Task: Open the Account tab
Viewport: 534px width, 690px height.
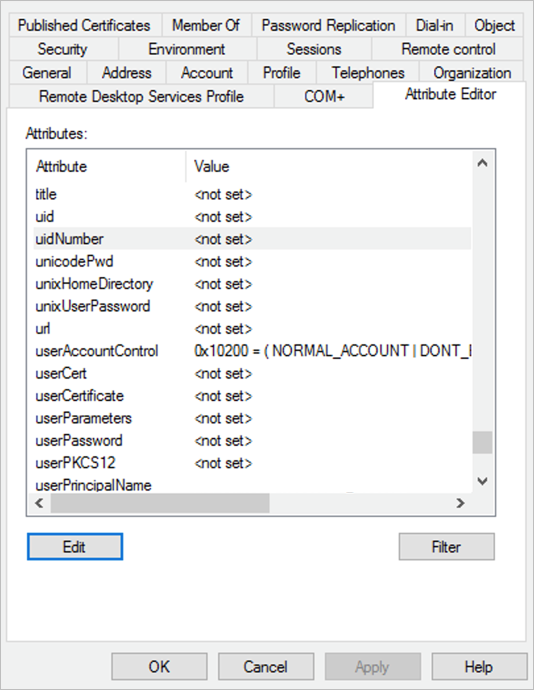Action: pos(207,73)
